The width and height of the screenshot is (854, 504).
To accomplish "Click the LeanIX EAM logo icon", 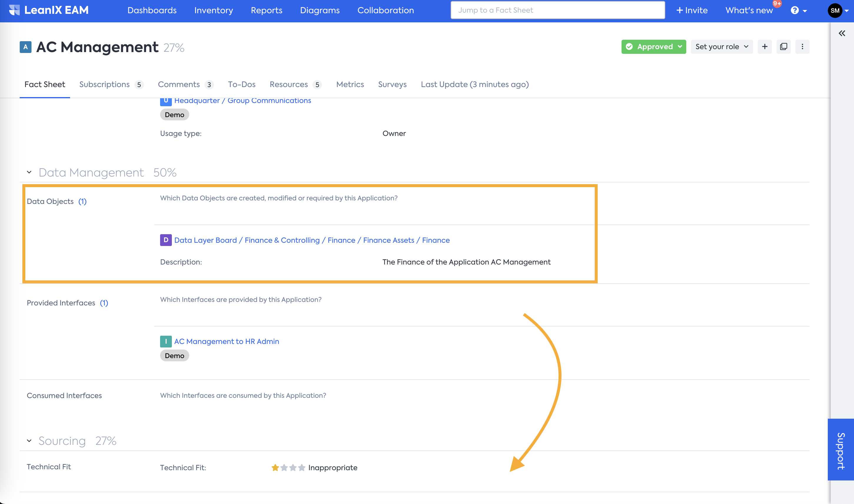I will pos(14,10).
